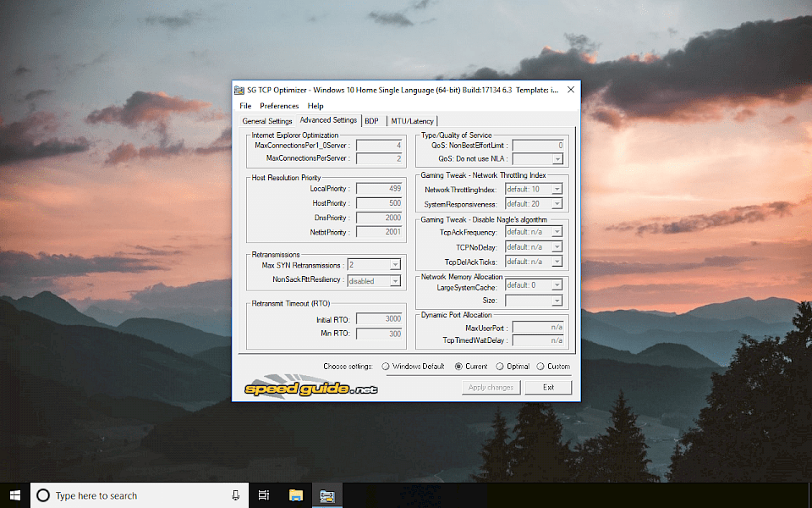Open the QoS Do not use NLA dropdown
The image size is (812, 508).
pos(557,160)
